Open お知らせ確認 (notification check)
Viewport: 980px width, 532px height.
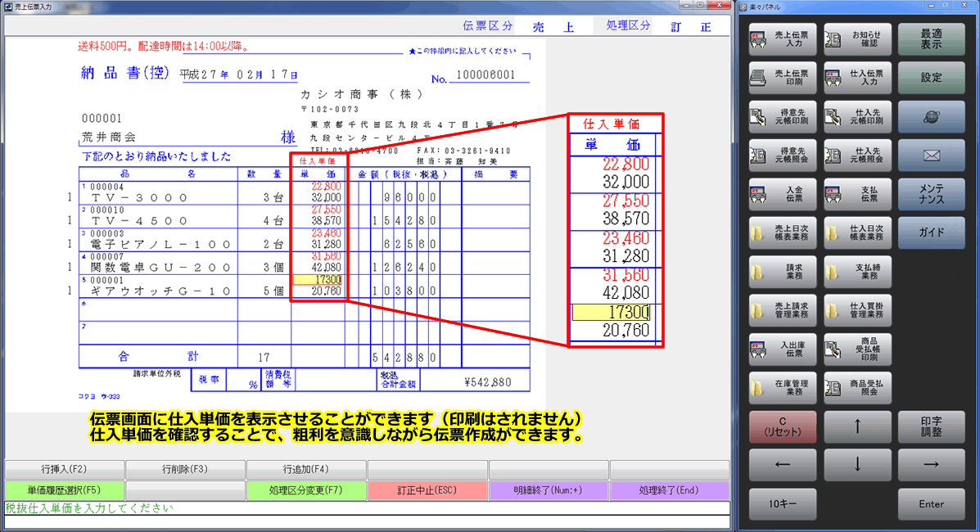pyautogui.click(x=857, y=39)
